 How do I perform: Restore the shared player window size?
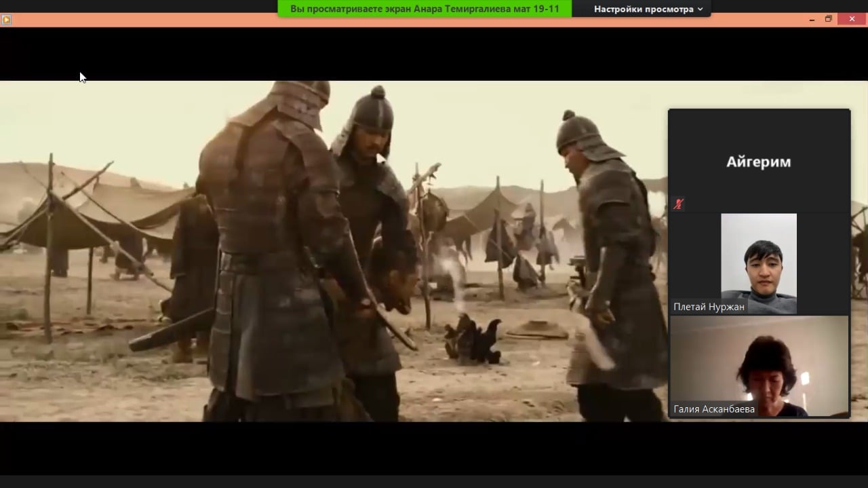828,19
